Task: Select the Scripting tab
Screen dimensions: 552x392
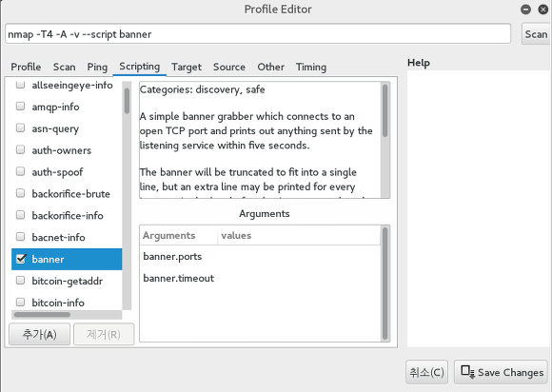Action: (x=139, y=67)
